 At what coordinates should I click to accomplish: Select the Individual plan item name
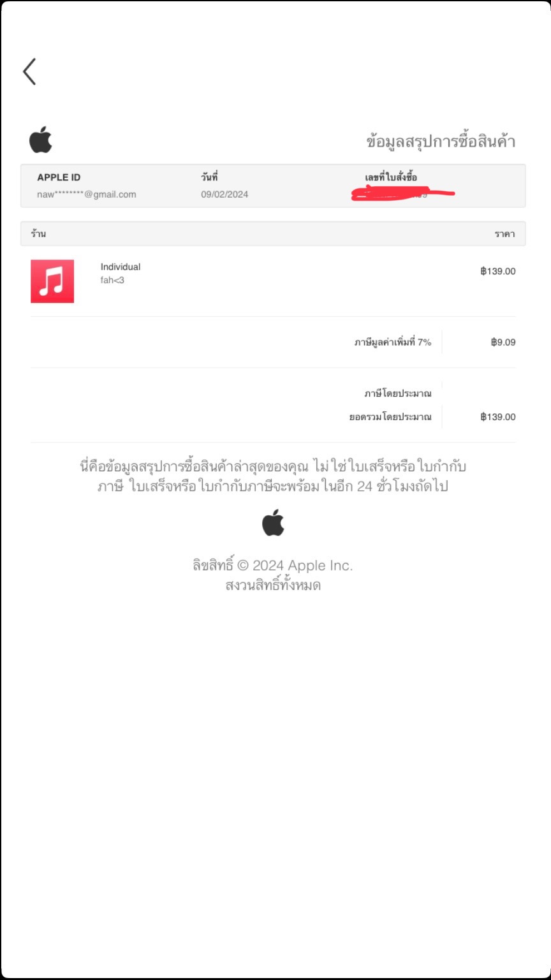click(x=121, y=267)
